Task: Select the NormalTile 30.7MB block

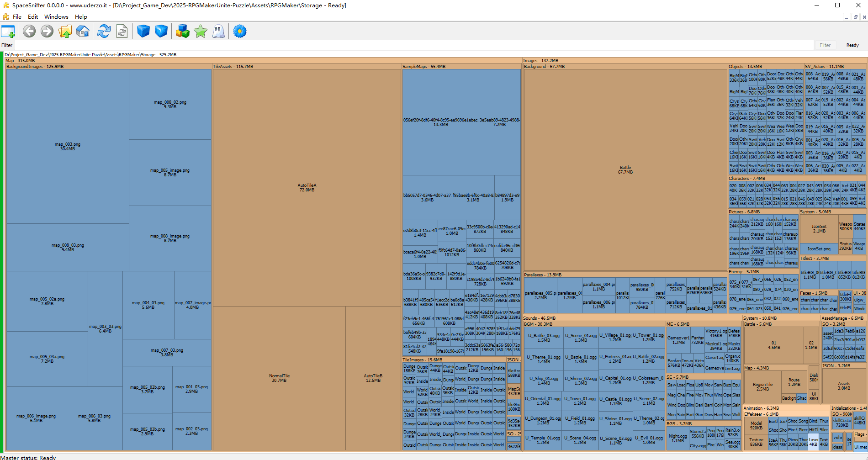Action: pyautogui.click(x=279, y=378)
